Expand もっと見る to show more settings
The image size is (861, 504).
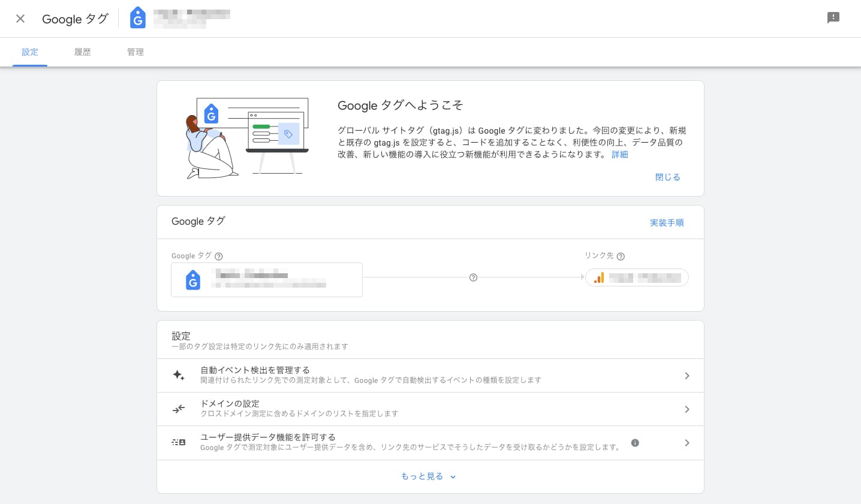coord(428,476)
